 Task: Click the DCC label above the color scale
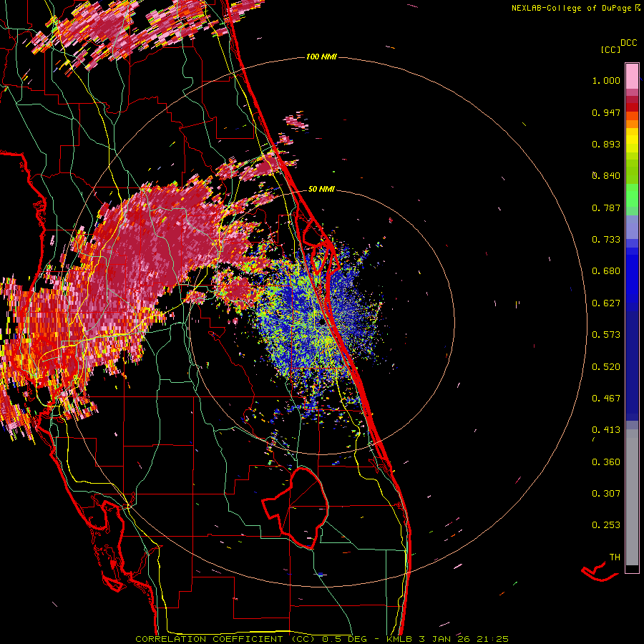628,43
